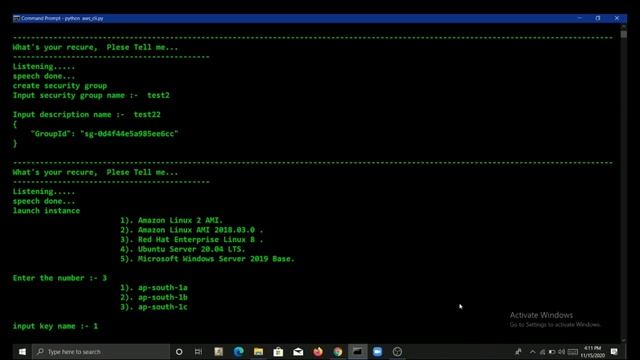Open Microsoft Store from the taskbar

tap(278, 351)
